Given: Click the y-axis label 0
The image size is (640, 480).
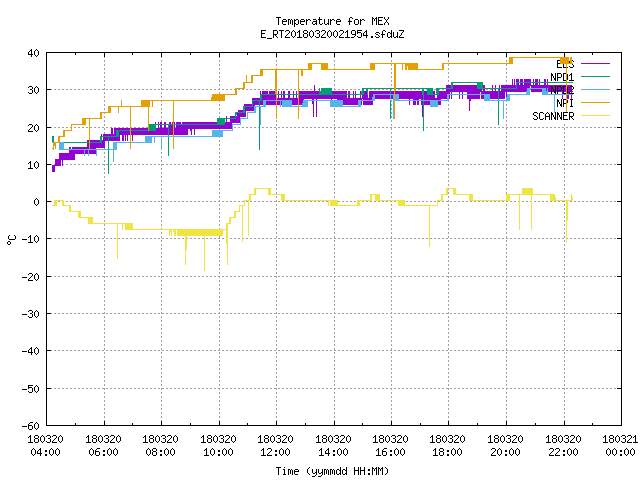Looking at the screenshot, I should coord(37,202).
